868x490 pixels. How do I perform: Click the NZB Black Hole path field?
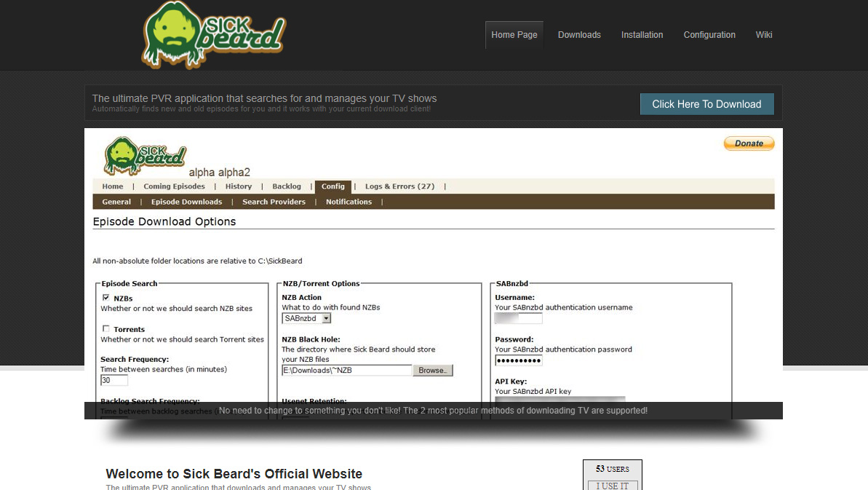click(347, 371)
